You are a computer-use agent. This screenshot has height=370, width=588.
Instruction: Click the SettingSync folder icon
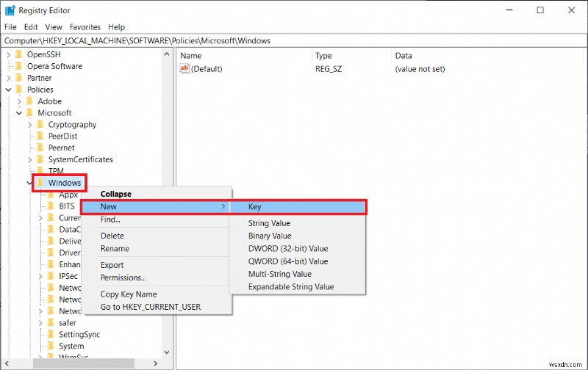pos(51,335)
